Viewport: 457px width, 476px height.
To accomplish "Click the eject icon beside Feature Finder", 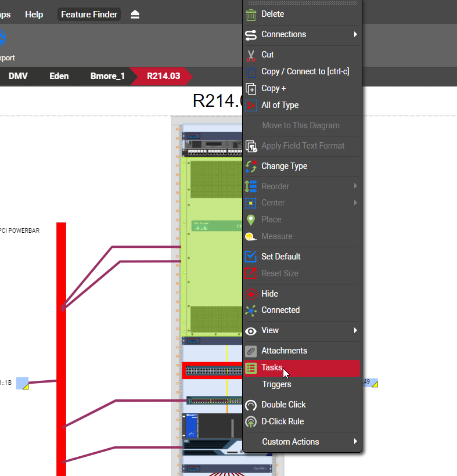I will (135, 15).
